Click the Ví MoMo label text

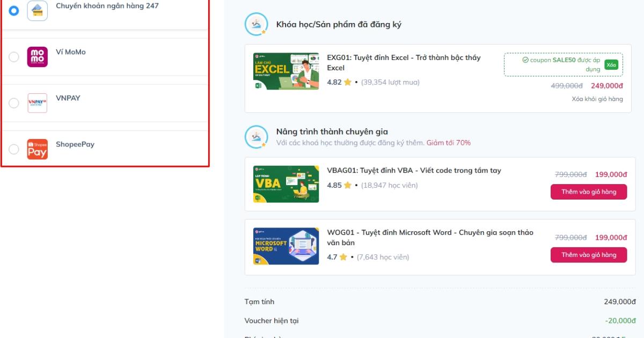(x=71, y=52)
